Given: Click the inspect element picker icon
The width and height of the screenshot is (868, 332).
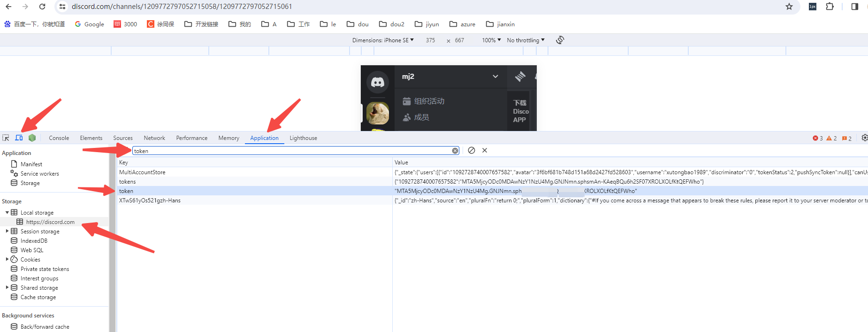Looking at the screenshot, I should tap(6, 138).
